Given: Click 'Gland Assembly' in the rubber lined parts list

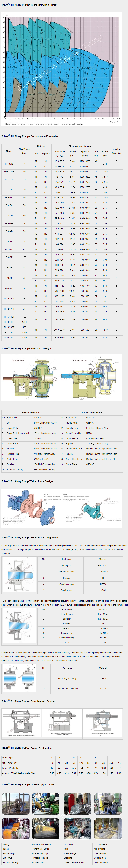Looking at the screenshot, I should 73,433.
